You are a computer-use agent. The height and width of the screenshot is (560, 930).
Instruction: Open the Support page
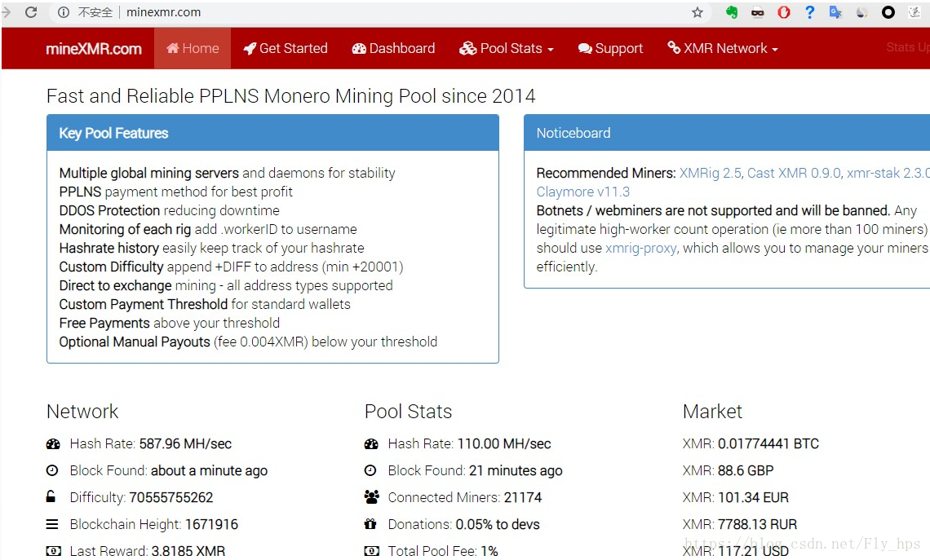[x=610, y=48]
